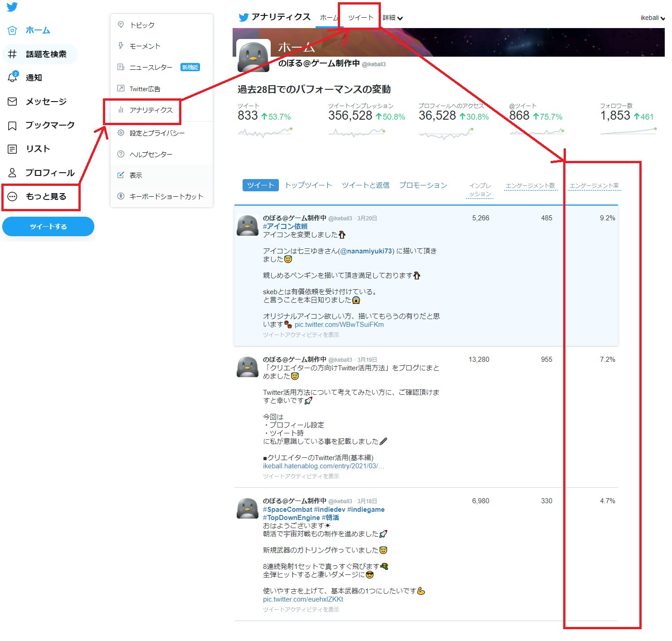Viewport: 672px width, 641px height.
Task: Show tweet activity for the 3月19日 tweet
Action: tap(301, 476)
